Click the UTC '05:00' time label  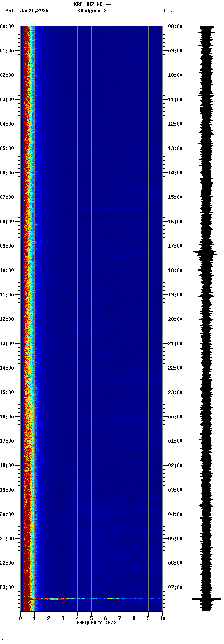(x=175, y=539)
